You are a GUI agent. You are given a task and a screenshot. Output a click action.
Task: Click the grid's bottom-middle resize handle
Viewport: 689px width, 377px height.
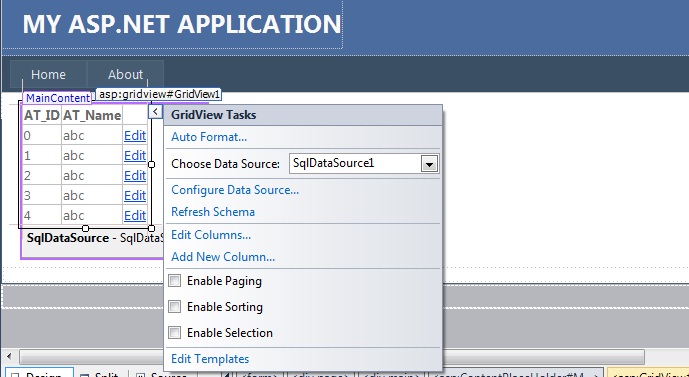tap(86, 228)
